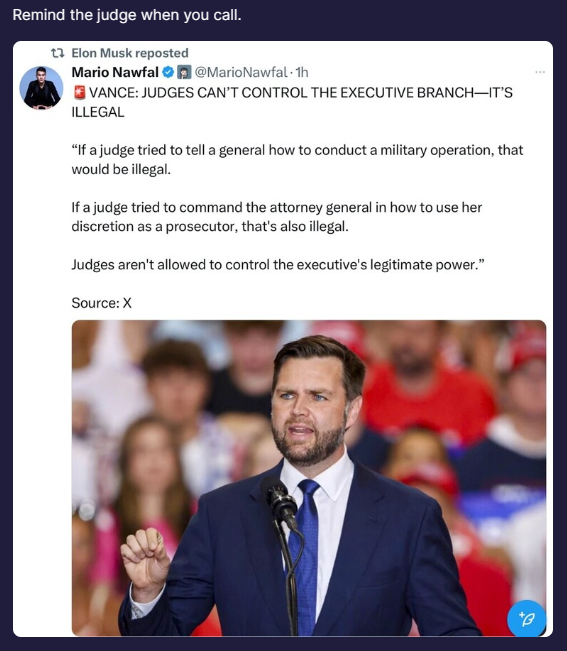Click the paragraph about the attorney general's discretion

pyautogui.click(x=276, y=217)
